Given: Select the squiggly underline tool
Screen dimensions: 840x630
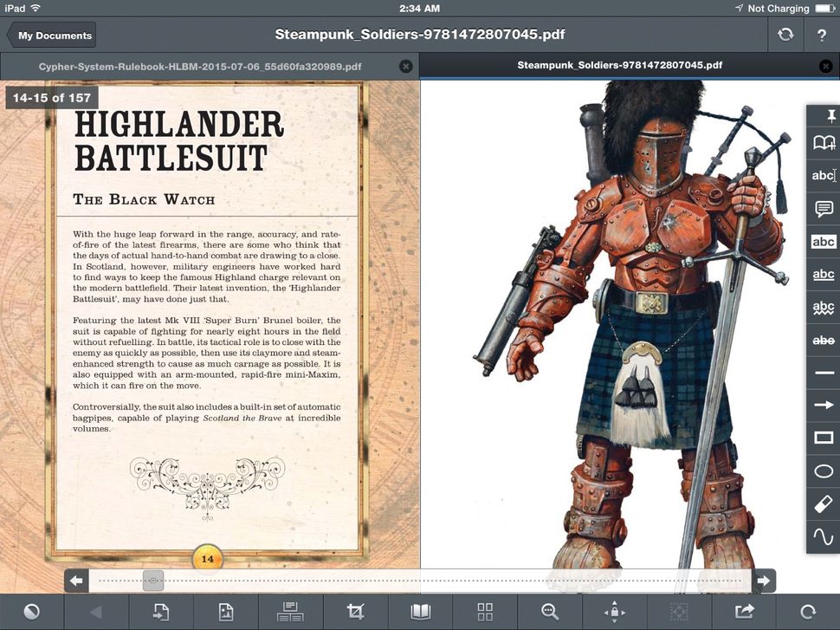Looking at the screenshot, I should (821, 308).
